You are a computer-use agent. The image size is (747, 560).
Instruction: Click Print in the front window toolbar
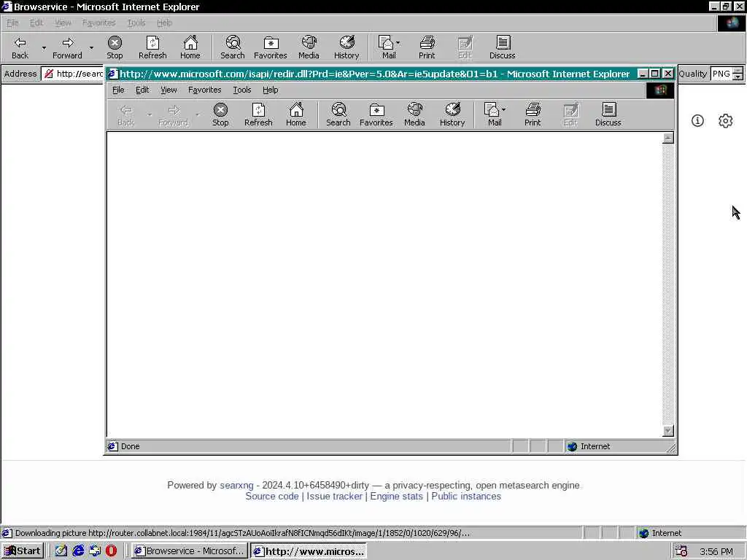533,114
